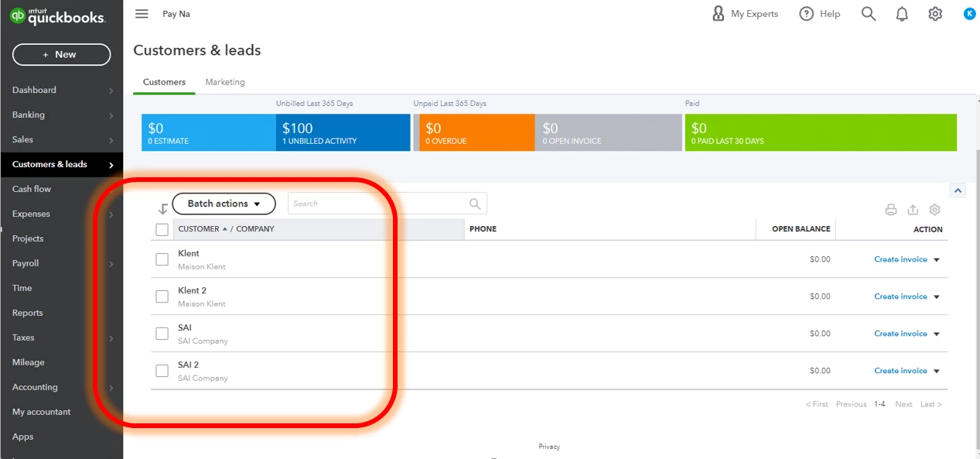
Task: Open action dropdown arrow for Klent 2
Action: pyautogui.click(x=937, y=297)
